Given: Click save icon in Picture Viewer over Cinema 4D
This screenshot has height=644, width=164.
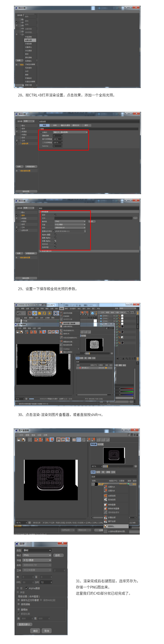Looking at the screenshot, I should tap(22, 332).
